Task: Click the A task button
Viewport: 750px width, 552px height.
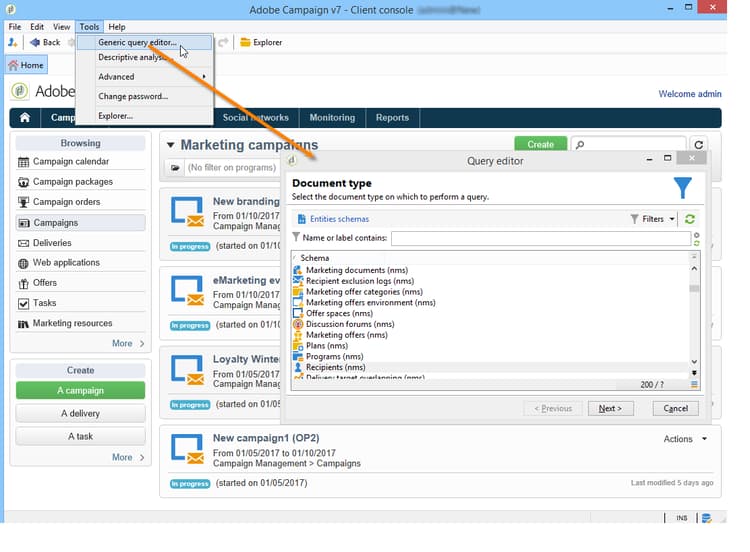Action: point(80,436)
